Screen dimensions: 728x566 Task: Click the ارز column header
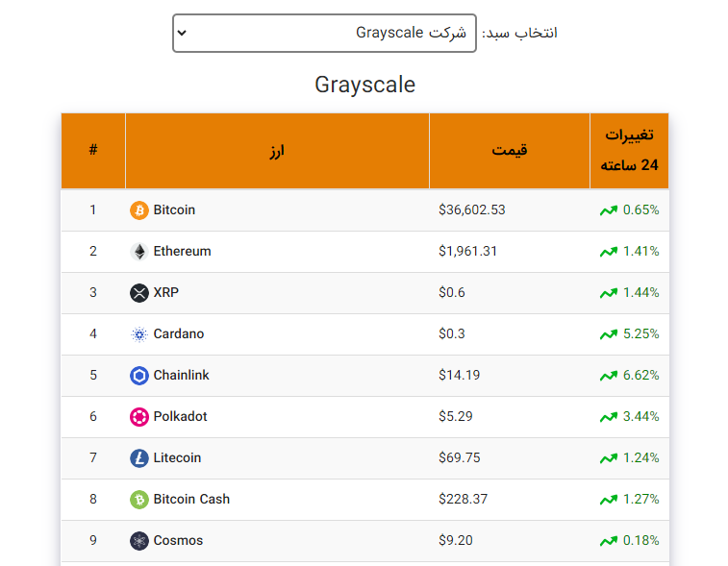(x=277, y=151)
